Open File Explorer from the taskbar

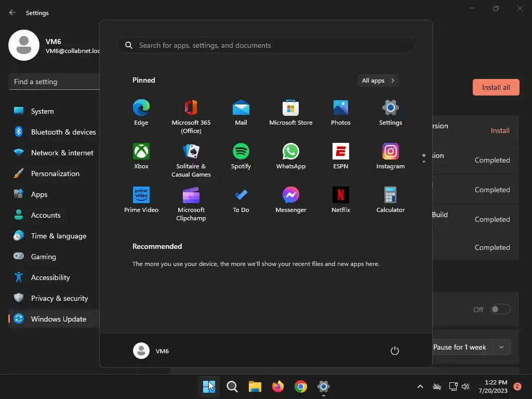coord(255,387)
